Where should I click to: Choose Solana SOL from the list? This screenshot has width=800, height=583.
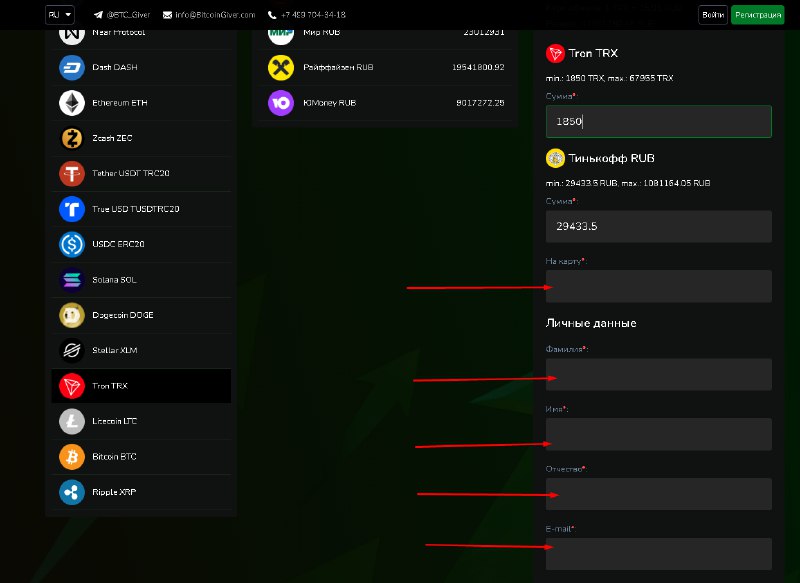(141, 280)
